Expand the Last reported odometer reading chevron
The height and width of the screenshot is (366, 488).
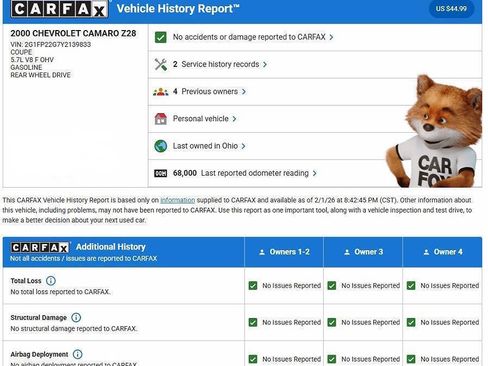[x=314, y=173]
